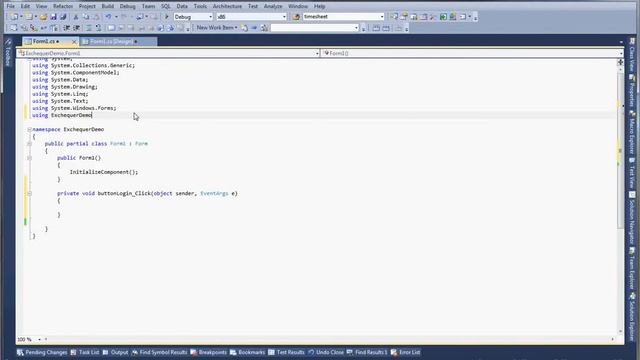The width and height of the screenshot is (640, 360).
Task: Open the Refactor menu
Action: [x=63, y=6]
